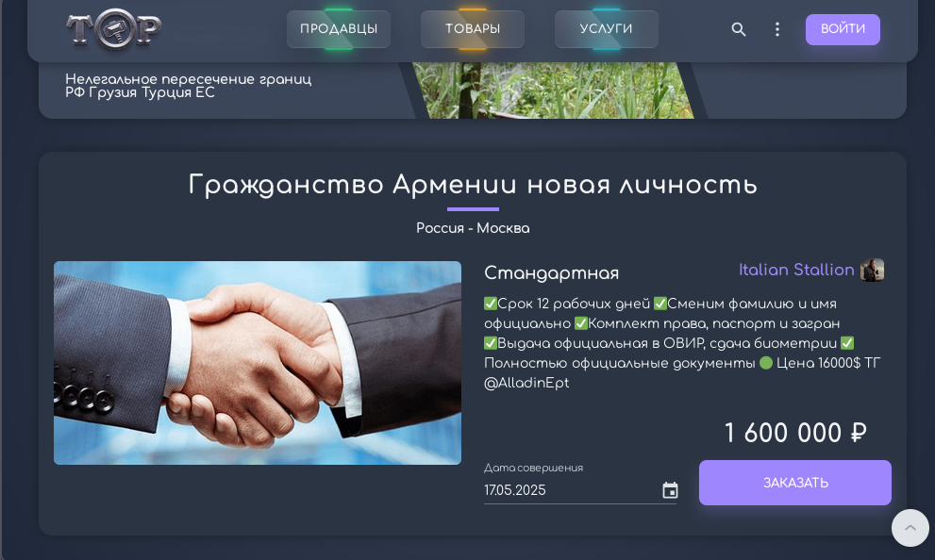The width and height of the screenshot is (935, 560).
Task: Open the Нелегальное пересечение границ banner text
Action: [x=188, y=86]
